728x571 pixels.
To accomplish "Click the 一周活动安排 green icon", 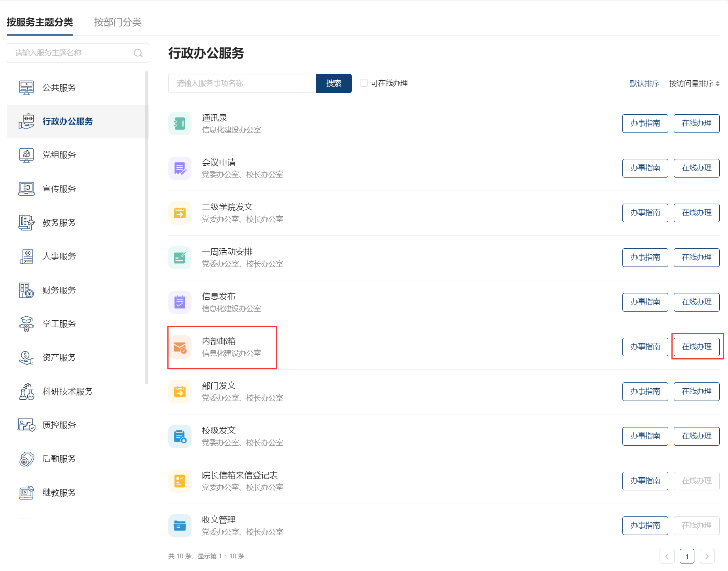I will (x=180, y=257).
